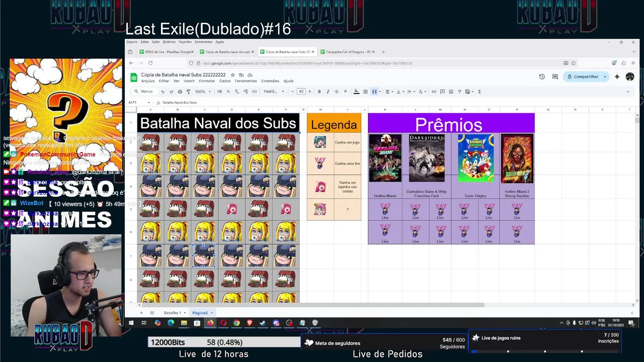The height and width of the screenshot is (362, 644).
Task: Insert chart from toolbar
Action: tap(451, 92)
